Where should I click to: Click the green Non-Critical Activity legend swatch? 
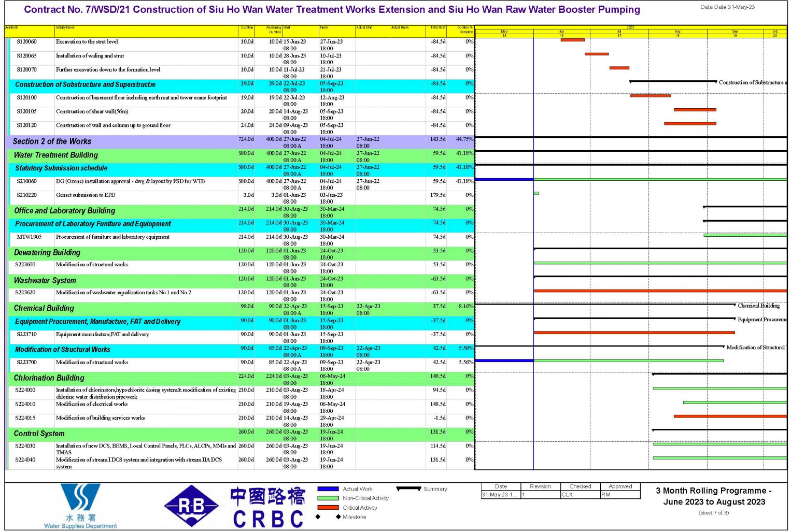(328, 498)
